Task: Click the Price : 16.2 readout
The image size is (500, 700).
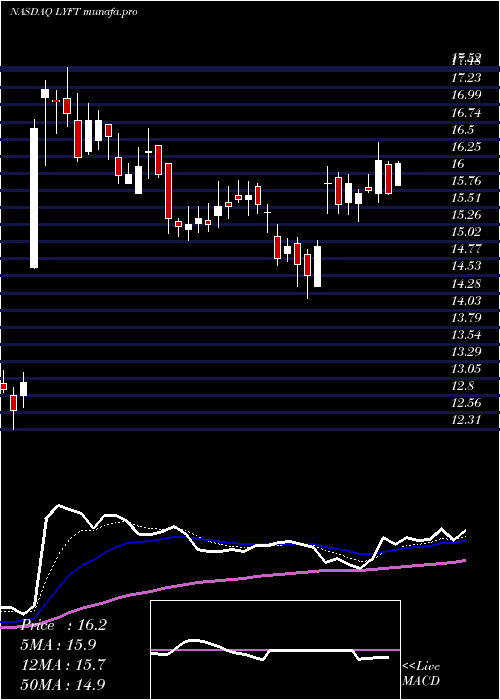Action: coord(63,625)
